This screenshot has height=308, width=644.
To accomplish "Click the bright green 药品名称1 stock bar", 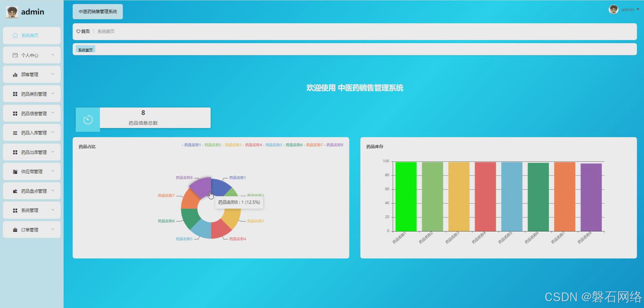I will coord(406,197).
